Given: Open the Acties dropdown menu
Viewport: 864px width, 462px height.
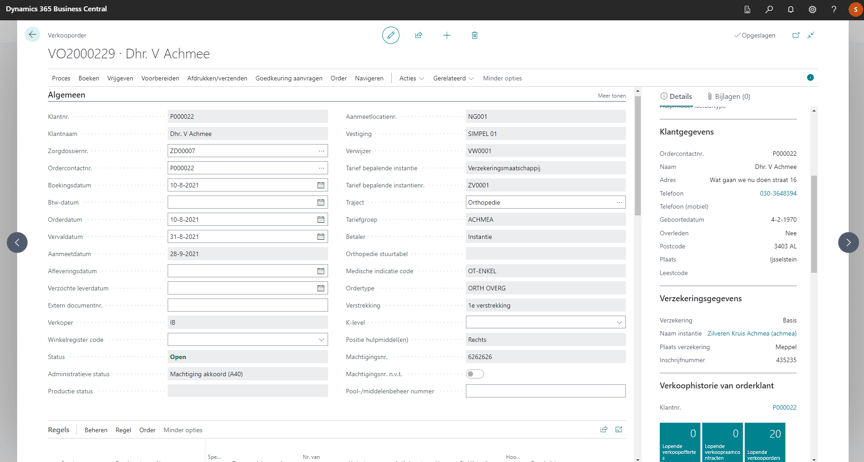Looking at the screenshot, I should click(x=412, y=78).
